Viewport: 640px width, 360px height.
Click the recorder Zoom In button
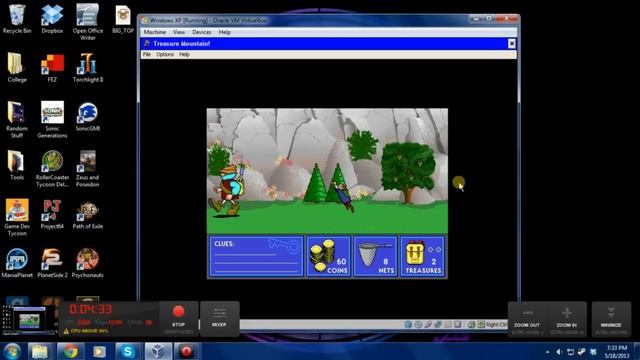click(x=567, y=319)
